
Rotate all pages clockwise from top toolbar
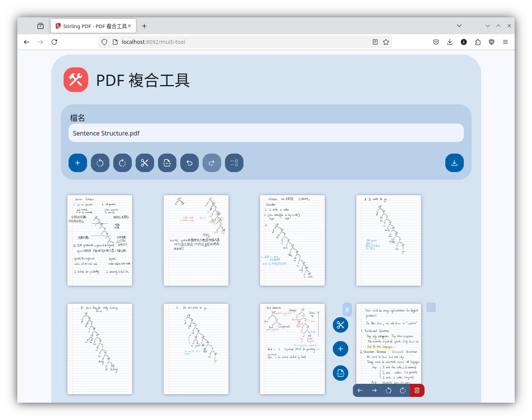(x=123, y=163)
